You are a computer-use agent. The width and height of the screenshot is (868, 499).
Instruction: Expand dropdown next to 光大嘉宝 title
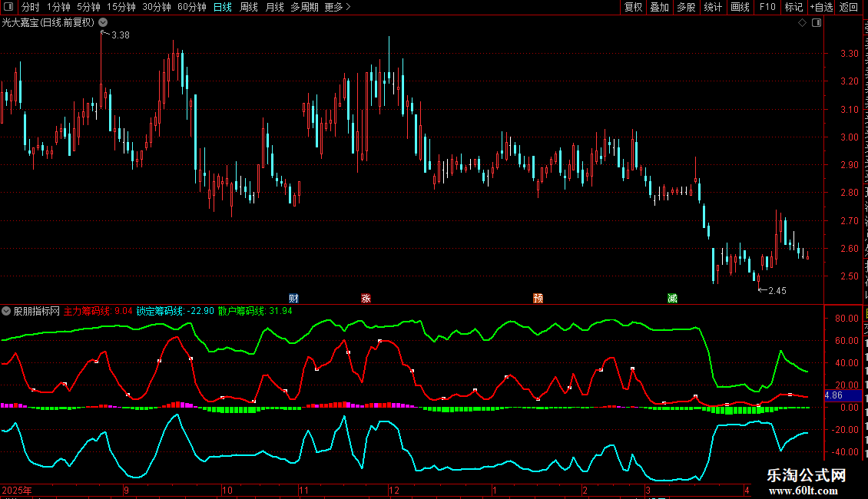pyautogui.click(x=103, y=22)
